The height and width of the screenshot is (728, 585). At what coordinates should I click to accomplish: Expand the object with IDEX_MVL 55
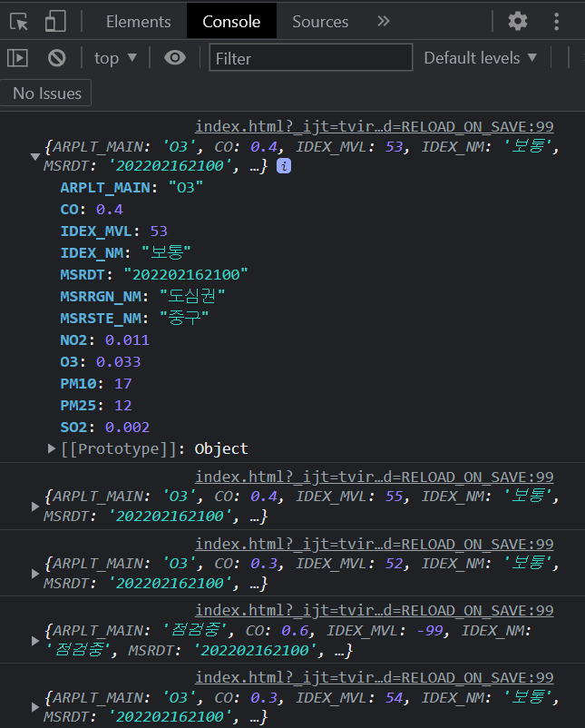35,507
